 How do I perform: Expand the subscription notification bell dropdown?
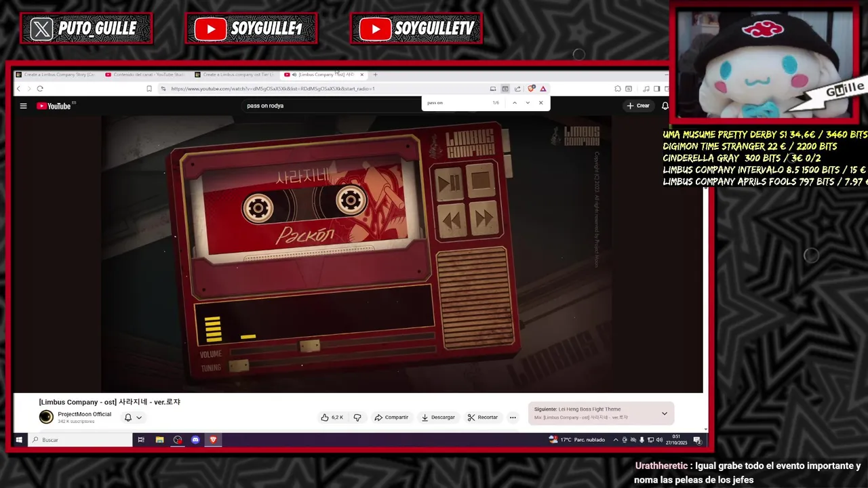133,418
